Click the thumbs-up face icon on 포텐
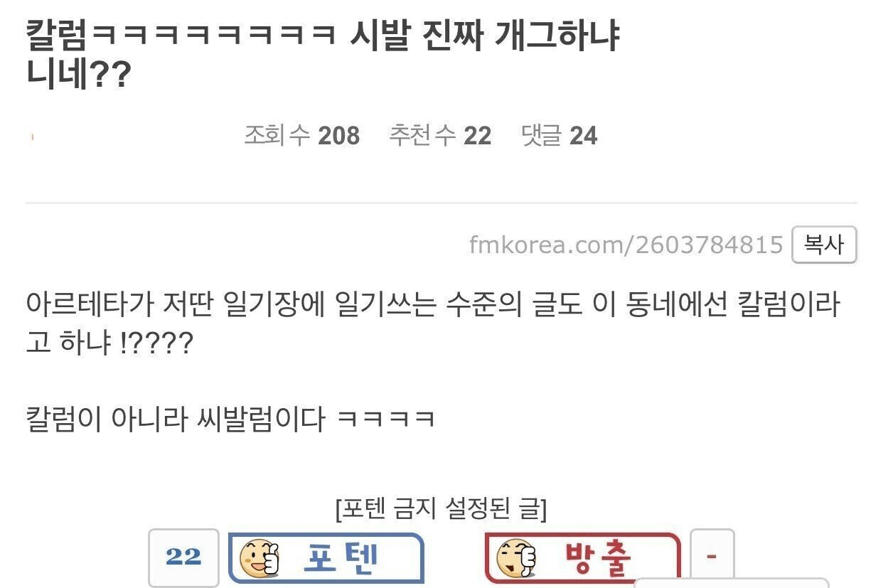Screen dimensions: 883x588 pos(259,558)
